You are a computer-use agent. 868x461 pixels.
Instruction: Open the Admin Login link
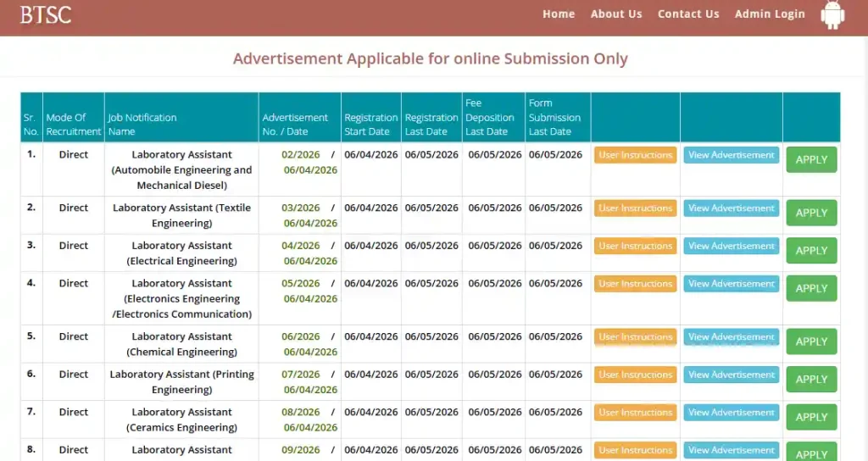pos(770,14)
